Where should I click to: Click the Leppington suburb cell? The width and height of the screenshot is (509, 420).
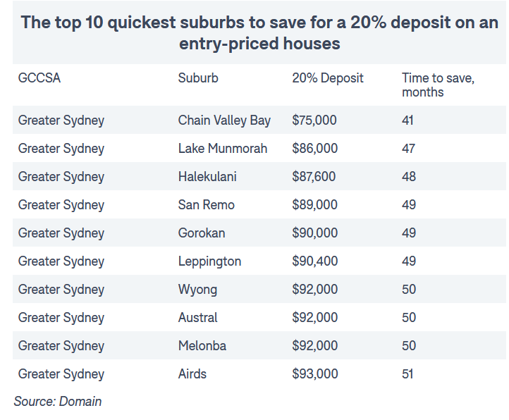point(209,261)
